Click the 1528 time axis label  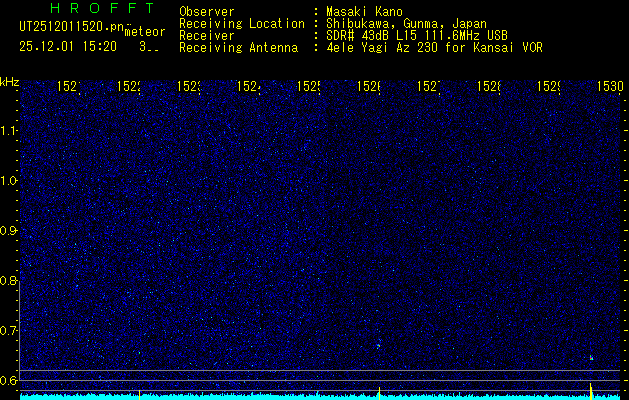[489, 86]
